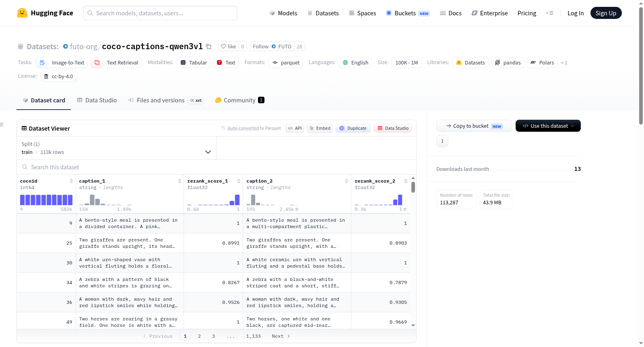Click the pandas library tag
This screenshot has height=347, width=644.
508,62
